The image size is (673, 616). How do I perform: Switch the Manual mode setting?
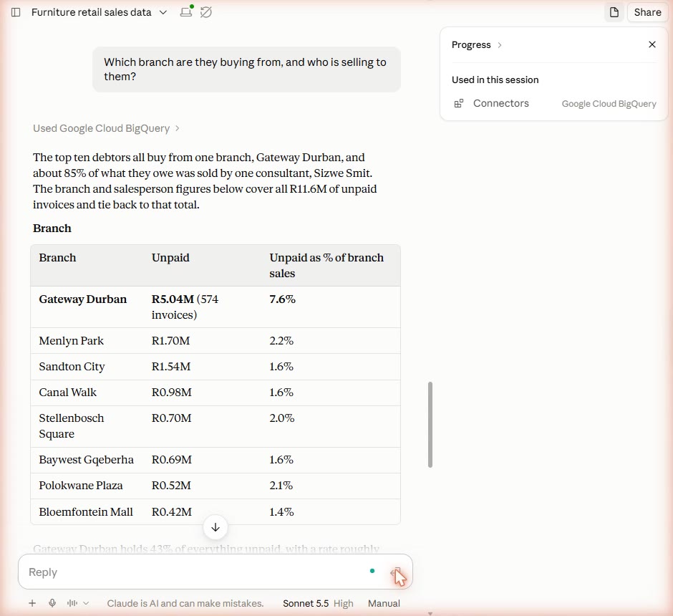(384, 603)
